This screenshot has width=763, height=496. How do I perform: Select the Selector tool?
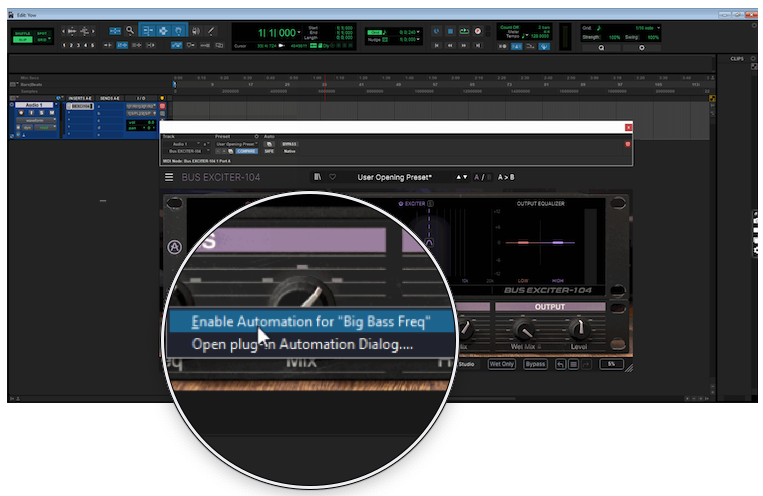pyautogui.click(x=163, y=31)
